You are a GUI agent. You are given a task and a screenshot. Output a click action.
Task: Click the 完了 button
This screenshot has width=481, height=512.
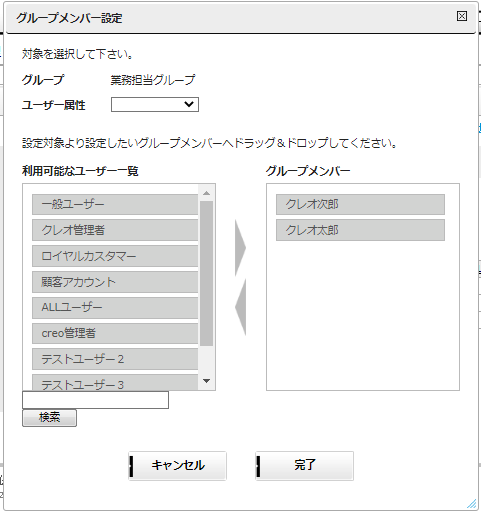coord(304,466)
